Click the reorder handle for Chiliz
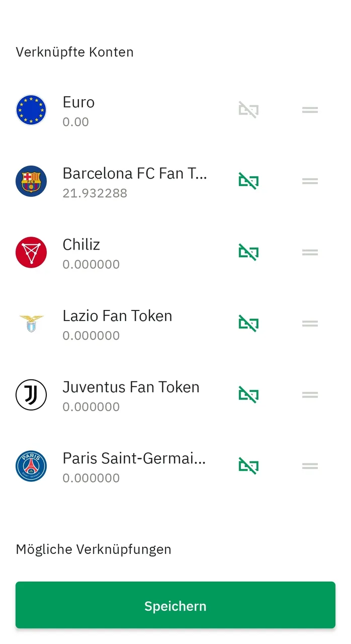 pyautogui.click(x=310, y=253)
